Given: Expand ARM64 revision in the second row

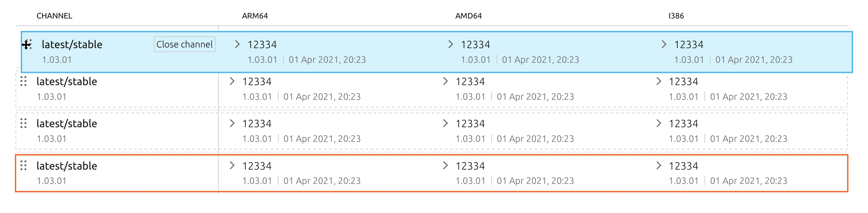Looking at the screenshot, I should [x=232, y=81].
